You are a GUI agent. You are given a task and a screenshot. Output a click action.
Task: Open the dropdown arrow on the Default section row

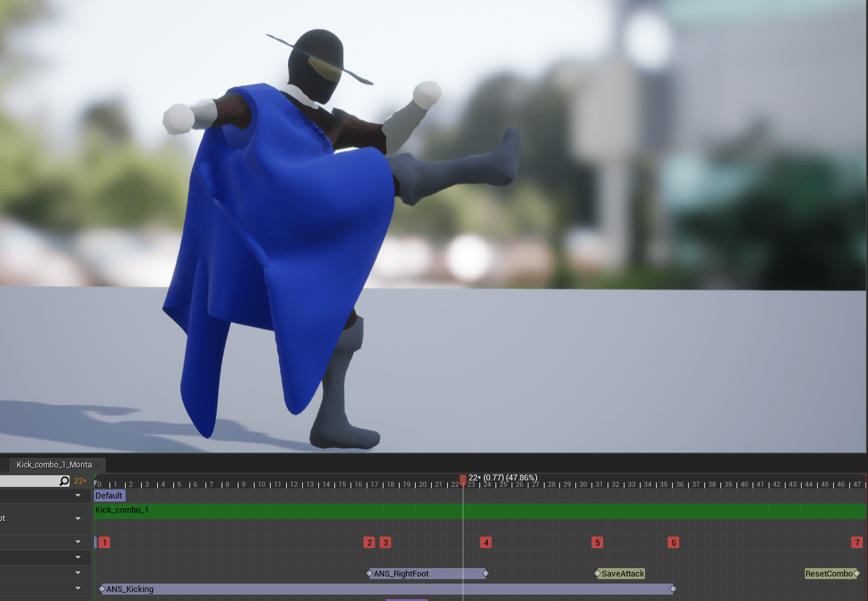click(78, 495)
